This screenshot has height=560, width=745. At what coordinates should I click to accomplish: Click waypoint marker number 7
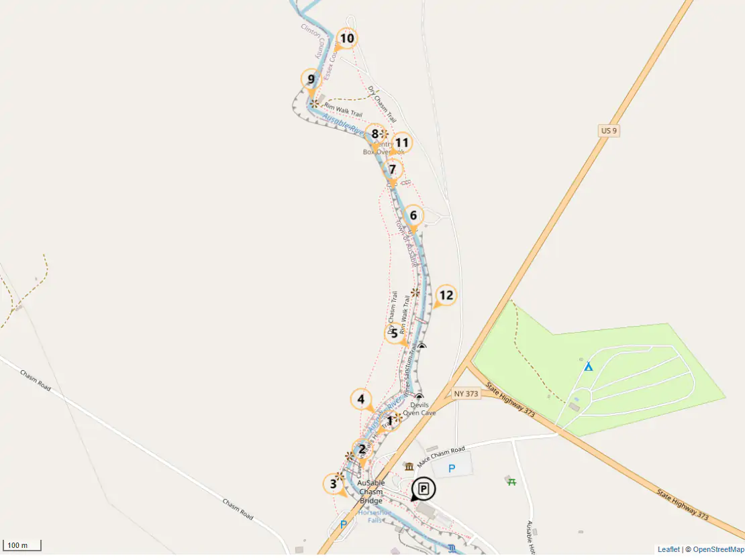pos(393,170)
